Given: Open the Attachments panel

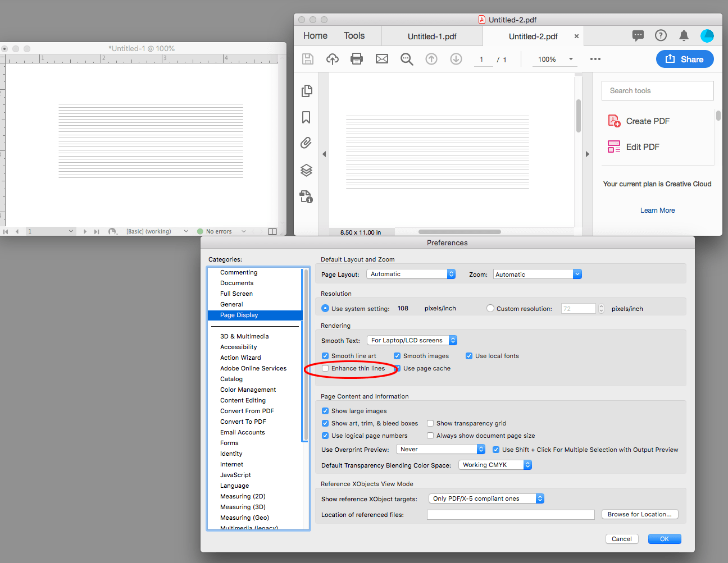Looking at the screenshot, I should (x=306, y=143).
